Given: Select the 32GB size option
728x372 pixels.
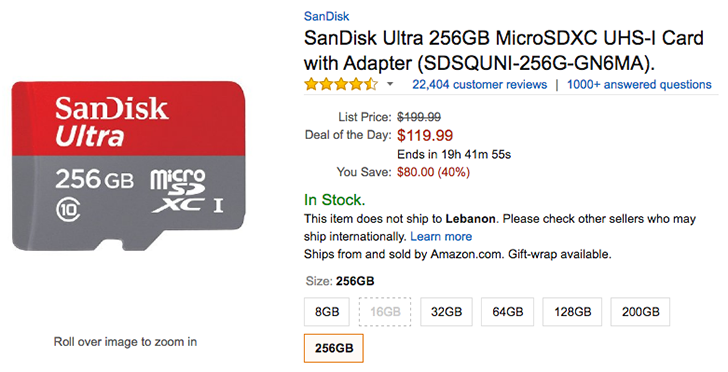Looking at the screenshot, I should pos(446,312).
